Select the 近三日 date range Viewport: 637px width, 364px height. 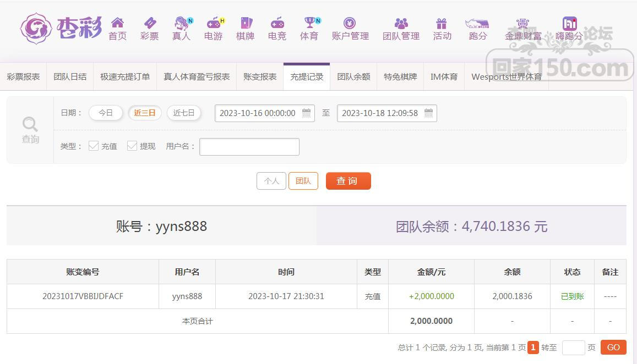click(x=145, y=113)
